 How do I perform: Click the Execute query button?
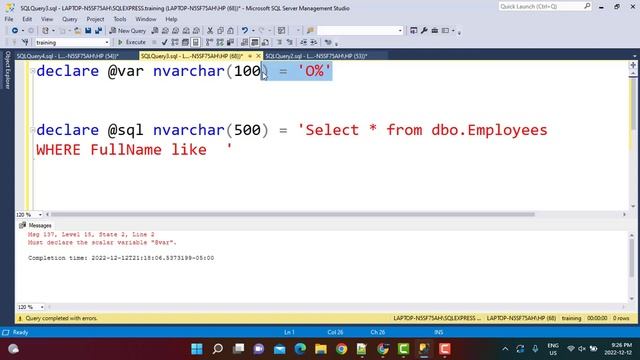[x=131, y=42]
